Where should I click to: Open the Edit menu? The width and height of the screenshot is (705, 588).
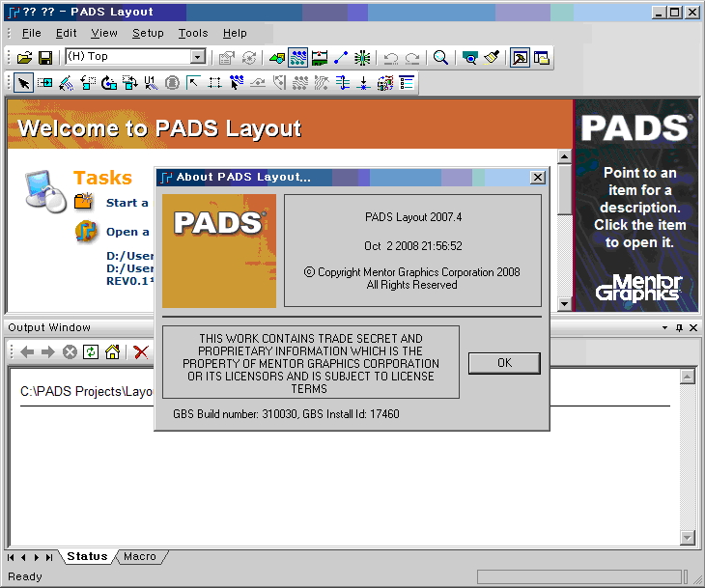[x=66, y=33]
